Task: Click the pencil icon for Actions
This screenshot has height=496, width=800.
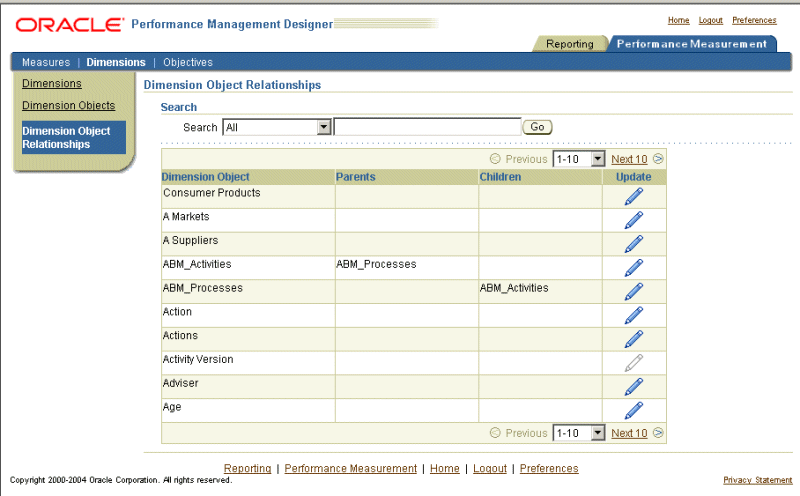Action: pyautogui.click(x=634, y=339)
